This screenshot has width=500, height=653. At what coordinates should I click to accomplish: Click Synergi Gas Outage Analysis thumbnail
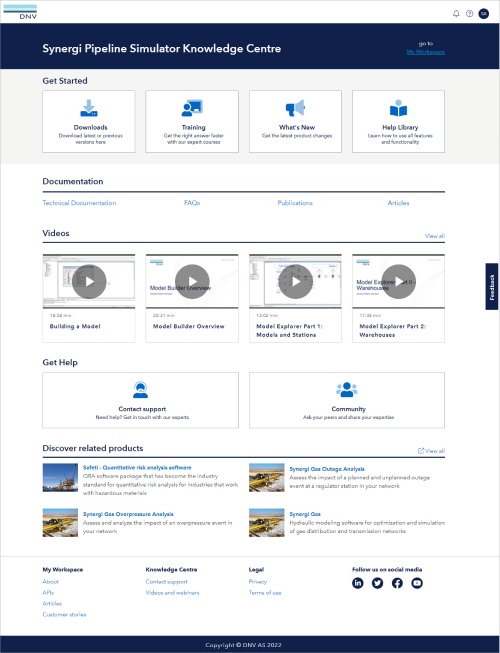point(266,478)
